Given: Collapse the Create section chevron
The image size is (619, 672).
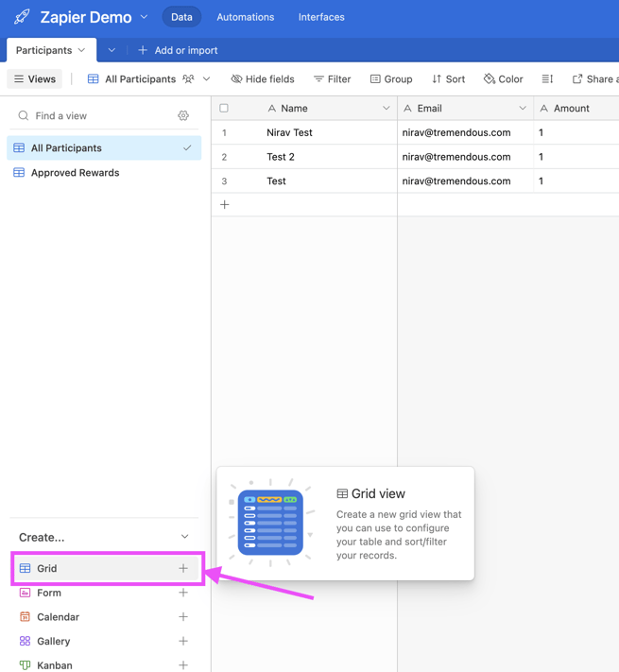Looking at the screenshot, I should click(184, 537).
